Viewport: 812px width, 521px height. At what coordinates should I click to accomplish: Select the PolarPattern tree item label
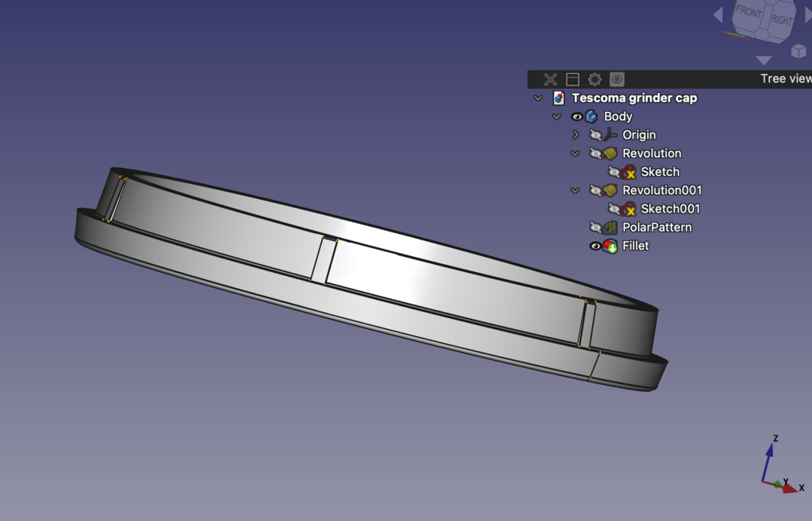pyautogui.click(x=657, y=228)
